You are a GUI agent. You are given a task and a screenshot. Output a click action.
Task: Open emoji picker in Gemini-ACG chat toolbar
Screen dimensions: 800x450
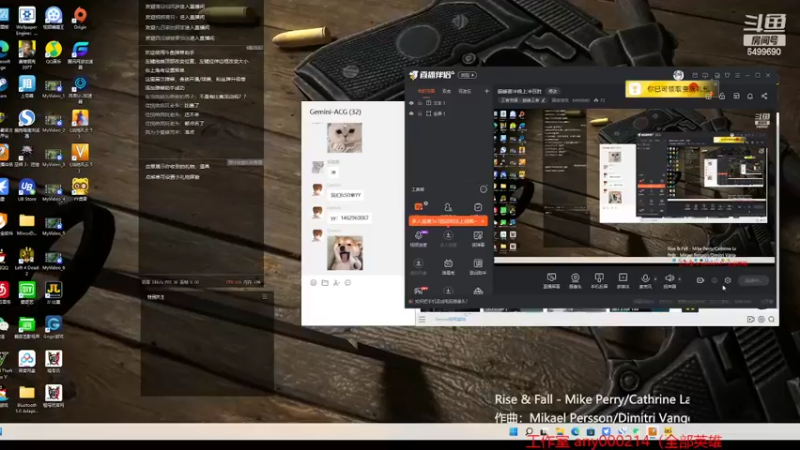tap(313, 283)
